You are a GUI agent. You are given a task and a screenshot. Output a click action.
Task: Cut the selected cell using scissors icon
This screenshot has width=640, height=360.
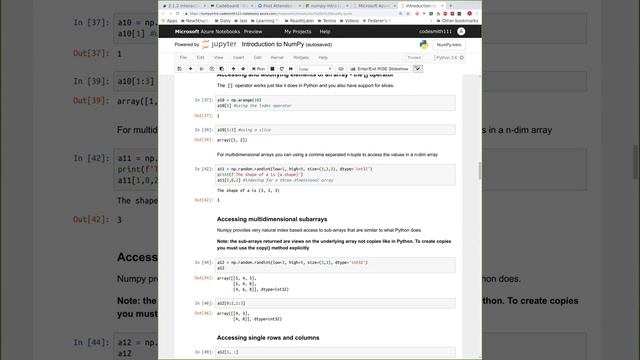tap(202, 69)
